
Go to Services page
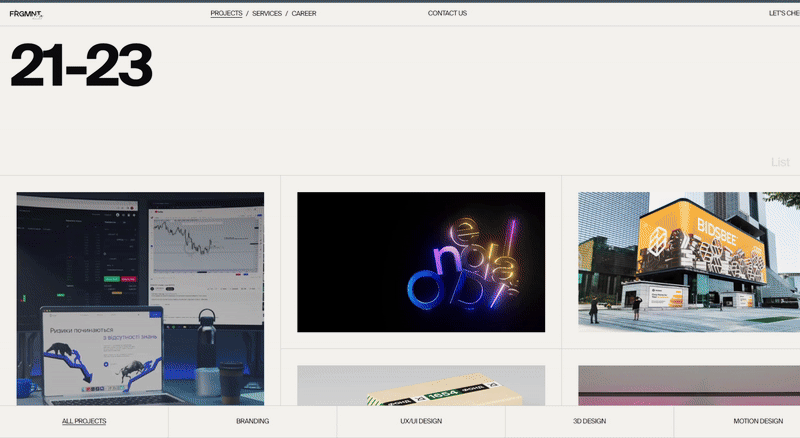[x=267, y=13]
